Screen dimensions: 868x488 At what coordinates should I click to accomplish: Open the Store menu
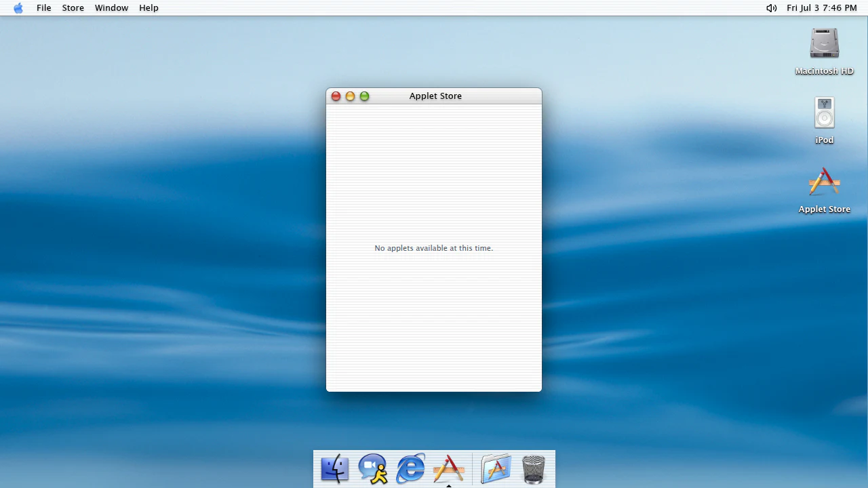(x=73, y=8)
